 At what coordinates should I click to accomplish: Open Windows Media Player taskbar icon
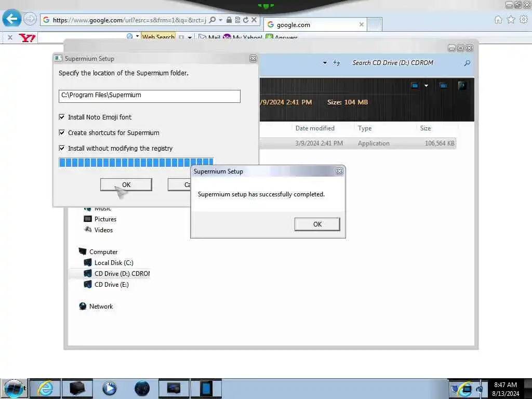pos(109,389)
